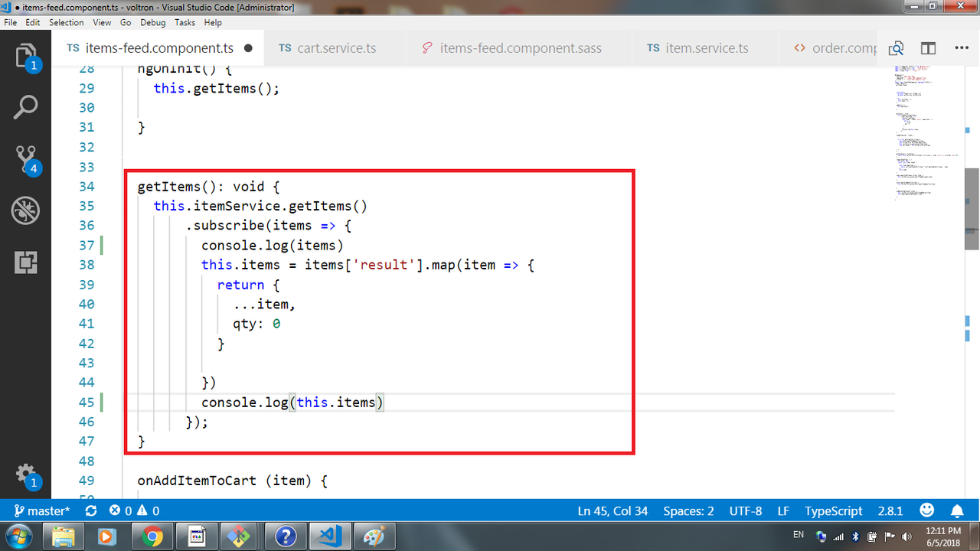Viewport: 980px width, 551px height.
Task: Click the unsaved dot on items-feed.component.ts tab
Action: (248, 48)
